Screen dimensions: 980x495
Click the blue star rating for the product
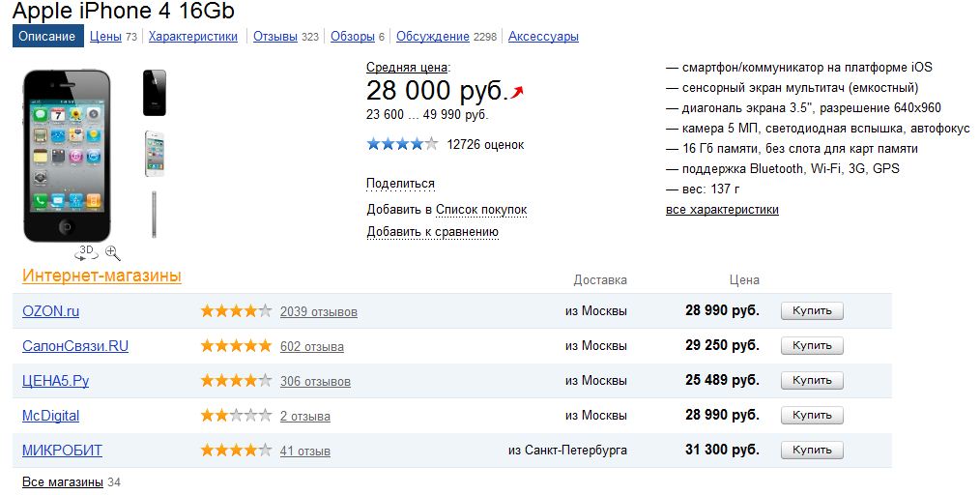[402, 144]
